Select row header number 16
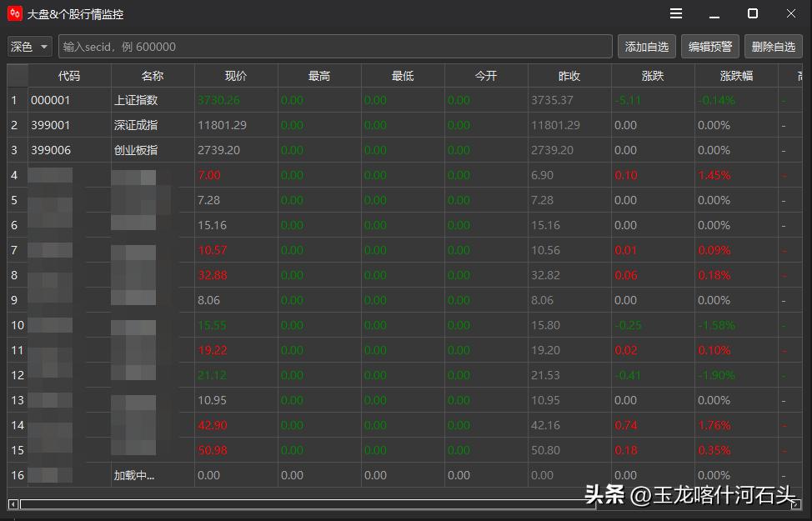Image resolution: width=812 pixels, height=521 pixels. (17, 475)
